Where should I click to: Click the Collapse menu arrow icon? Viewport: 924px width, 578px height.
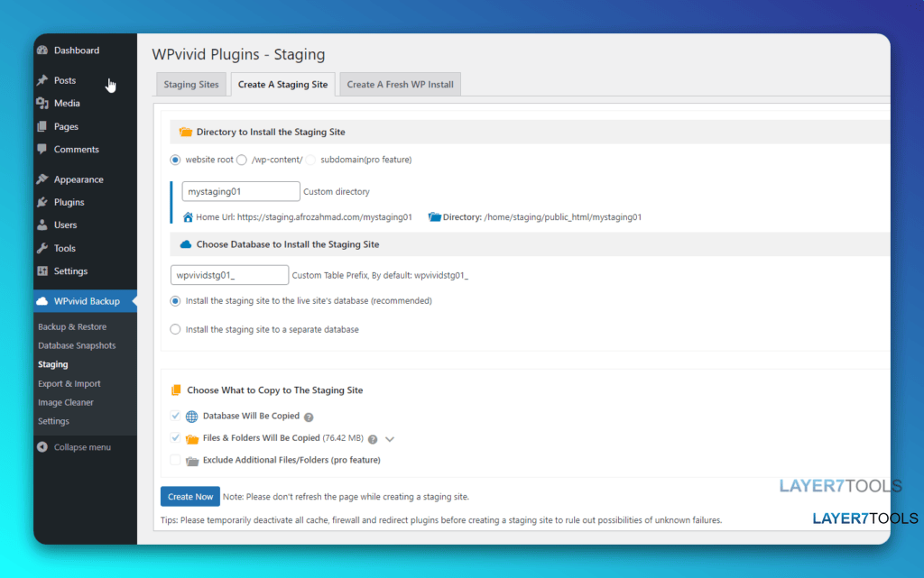[42, 446]
